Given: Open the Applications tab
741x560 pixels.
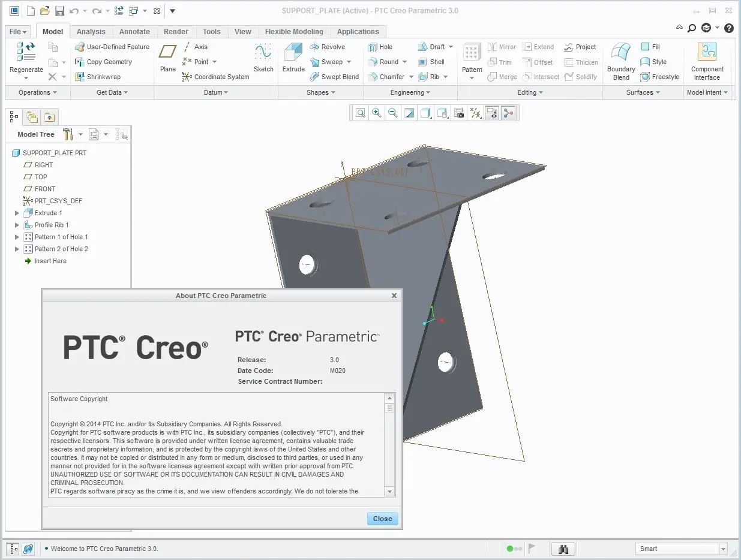Looking at the screenshot, I should point(358,32).
